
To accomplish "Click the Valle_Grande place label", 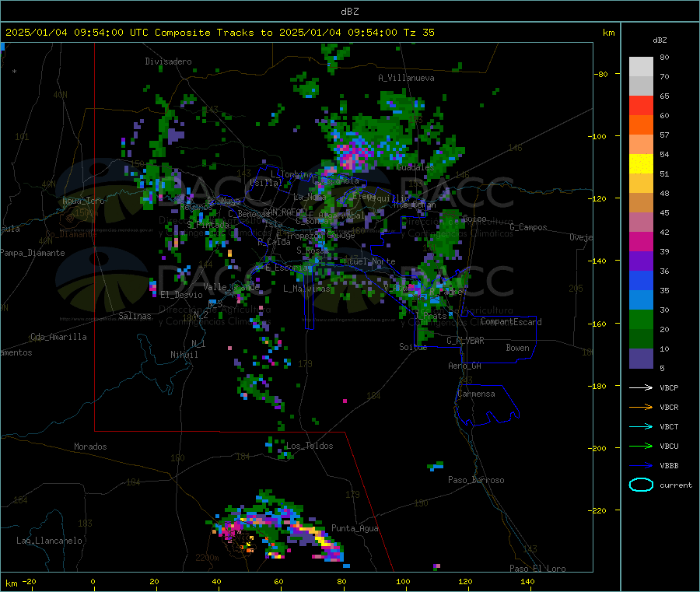I will coord(231,287).
